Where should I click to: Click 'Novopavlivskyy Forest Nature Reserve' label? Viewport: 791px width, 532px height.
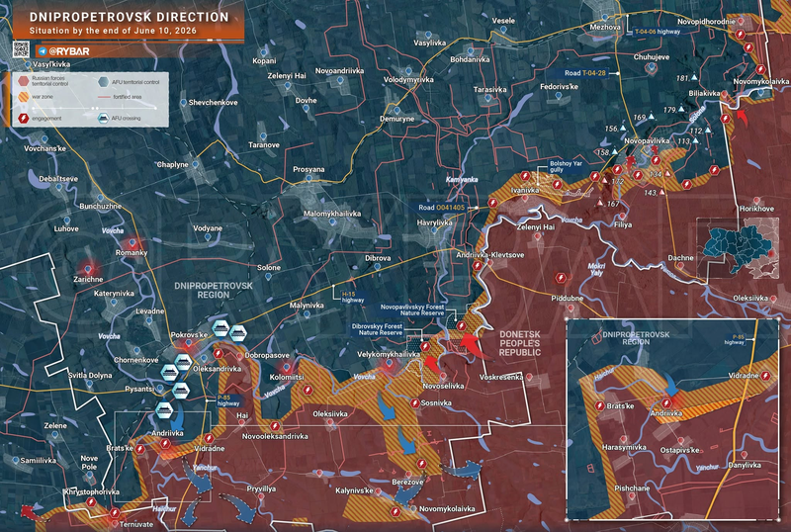(x=412, y=310)
